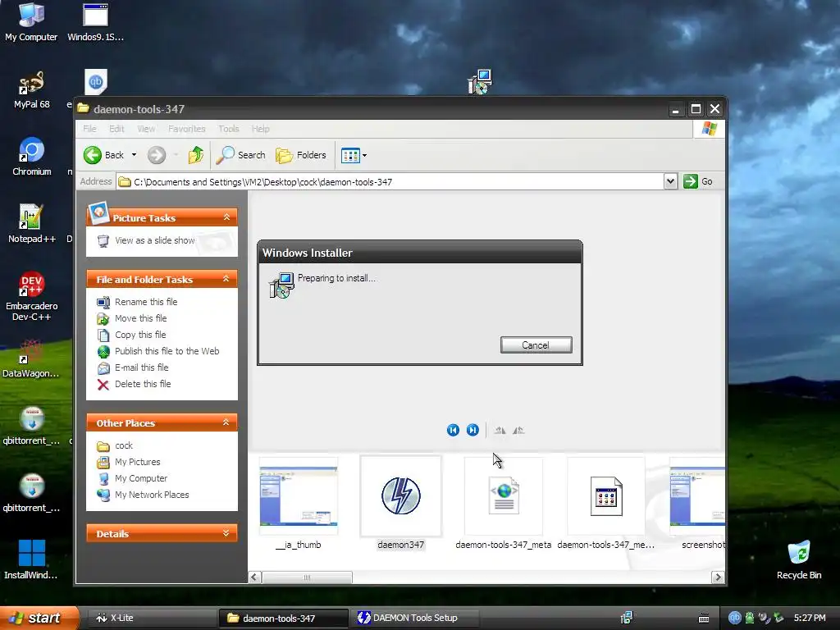Open the Back history dropdown arrow

[x=134, y=155]
